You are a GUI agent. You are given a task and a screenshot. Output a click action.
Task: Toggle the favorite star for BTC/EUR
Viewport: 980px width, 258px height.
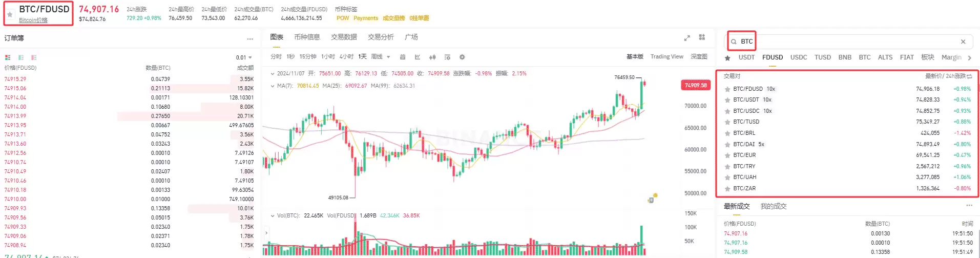727,155
